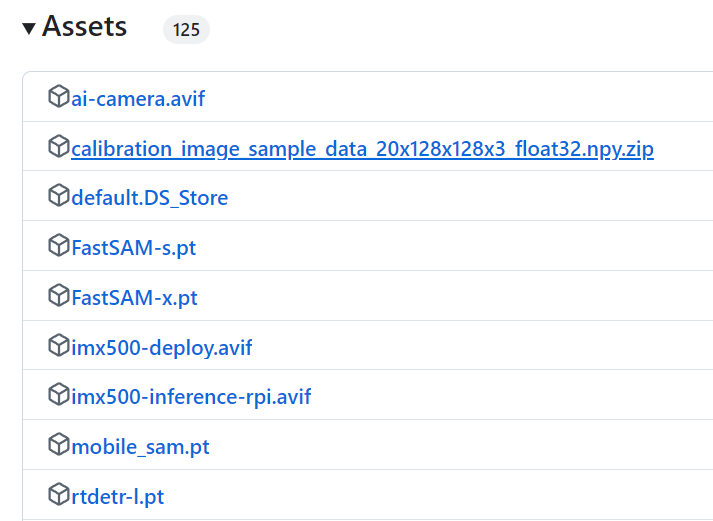Open the imx500-inference-rpi.avif link
Viewport: 713px width, 521px height.
191,397
